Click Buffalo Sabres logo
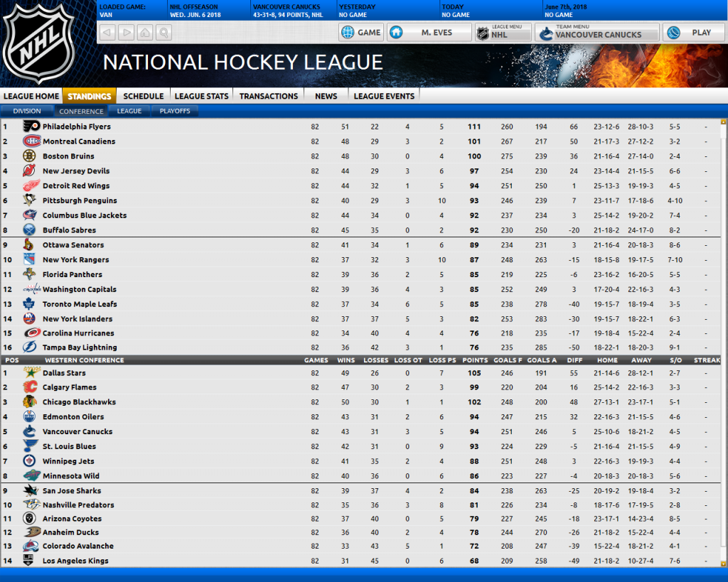 29,230
